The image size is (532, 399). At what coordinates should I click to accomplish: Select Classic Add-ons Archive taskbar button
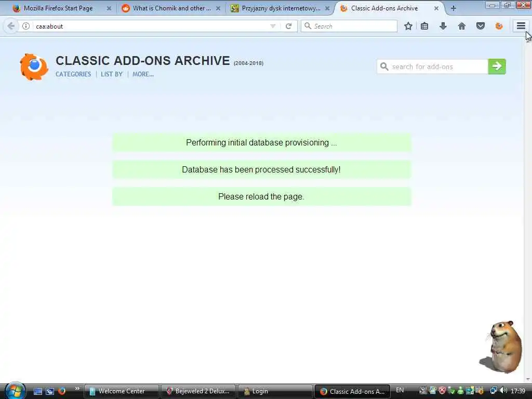point(353,391)
